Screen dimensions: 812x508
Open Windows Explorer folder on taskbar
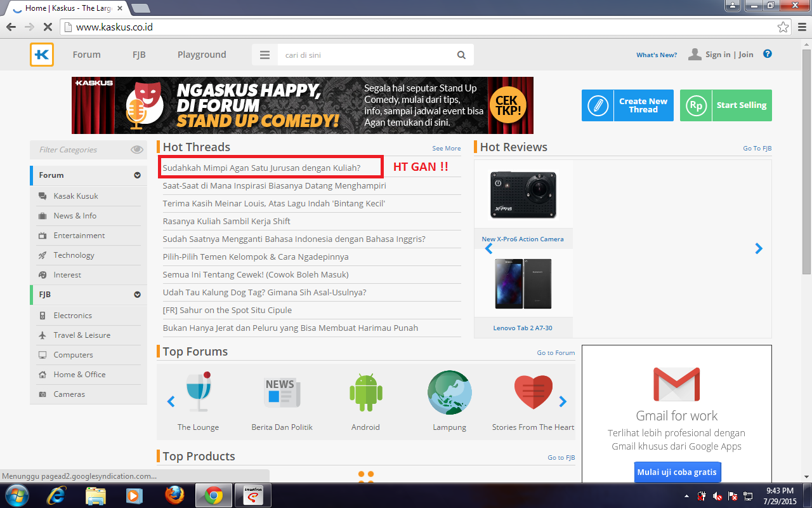[x=95, y=495]
